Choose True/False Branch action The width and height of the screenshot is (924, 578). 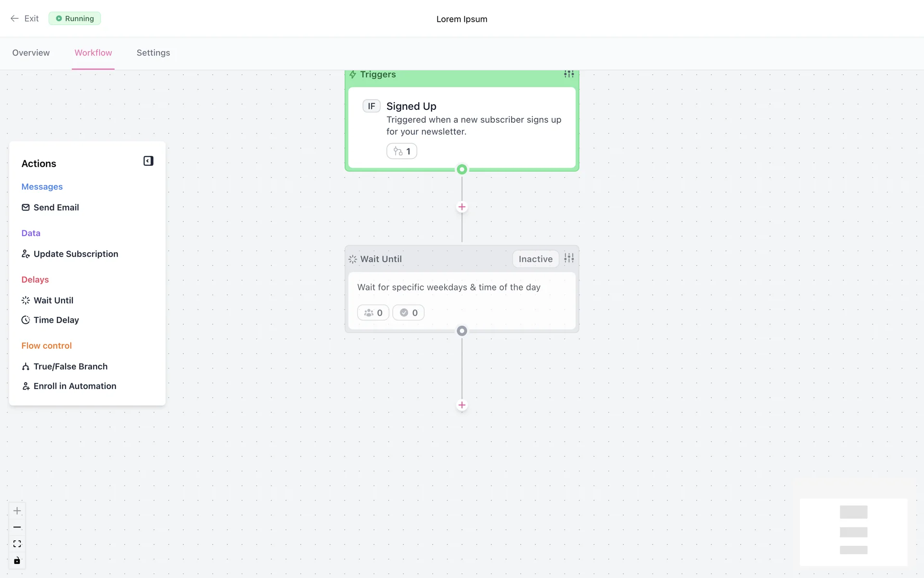(x=70, y=367)
